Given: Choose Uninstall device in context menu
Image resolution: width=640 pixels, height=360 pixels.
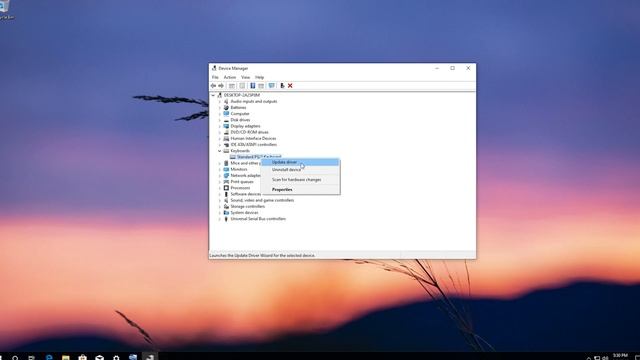Looking at the screenshot, I should click(300, 169).
